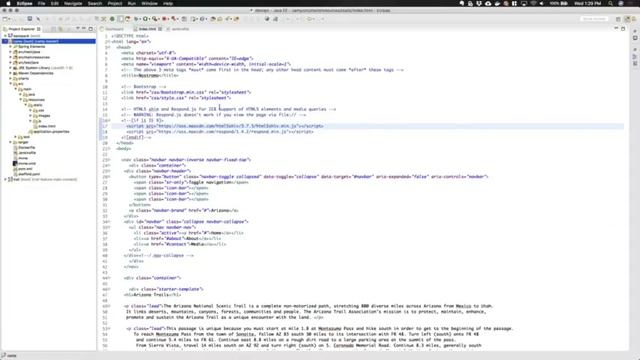Image resolution: width=640 pixels, height=360 pixels.
Task: Open the Search menu
Action: [x=95, y=3]
